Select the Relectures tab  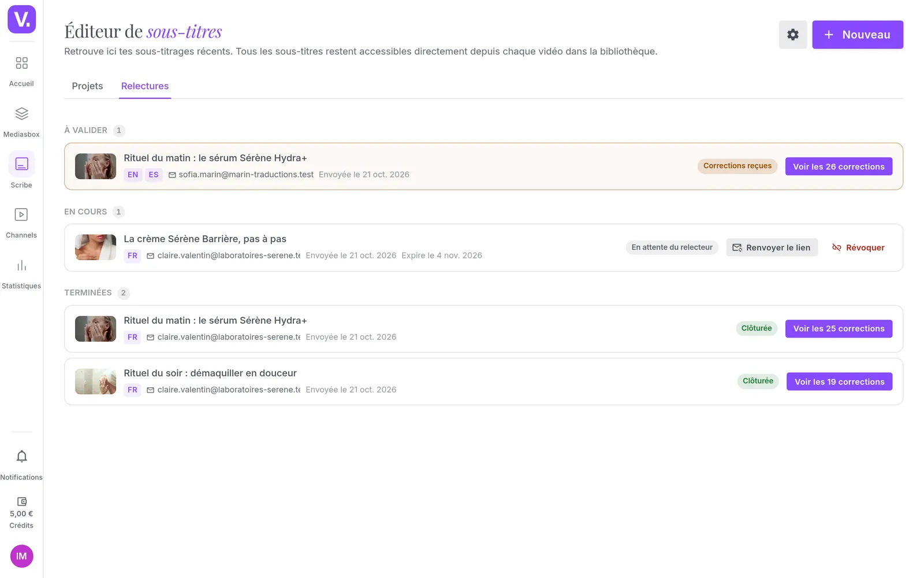coord(145,86)
